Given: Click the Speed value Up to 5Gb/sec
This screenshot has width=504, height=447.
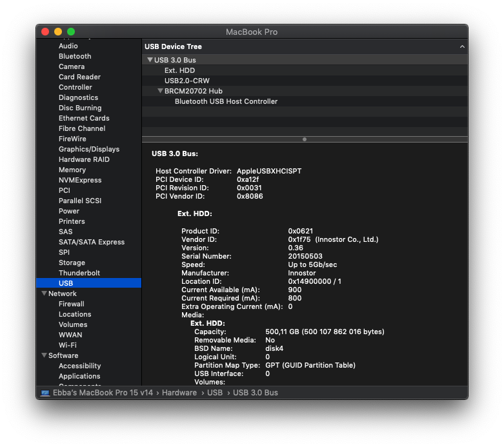Looking at the screenshot, I should click(x=312, y=264).
